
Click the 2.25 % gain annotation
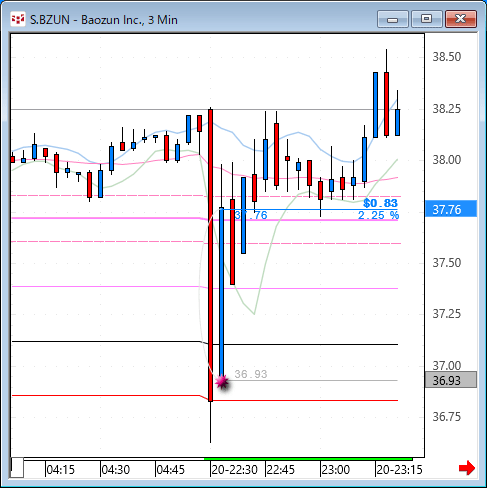click(378, 215)
